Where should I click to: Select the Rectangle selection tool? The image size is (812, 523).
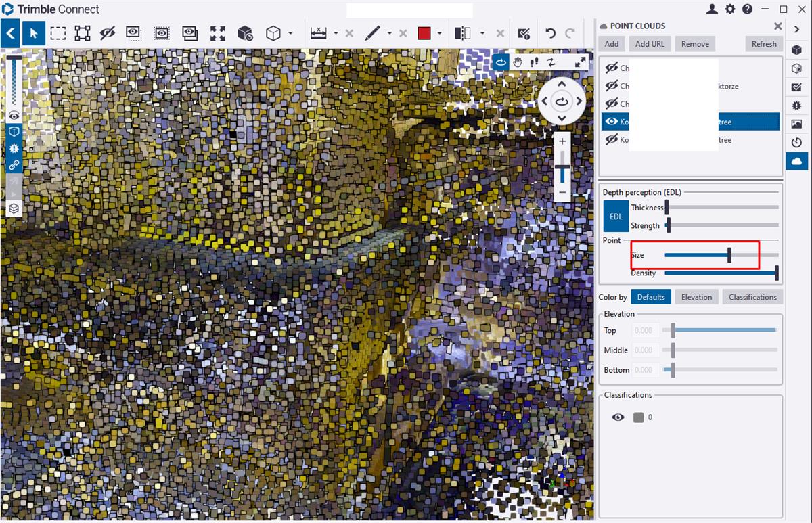click(x=58, y=33)
